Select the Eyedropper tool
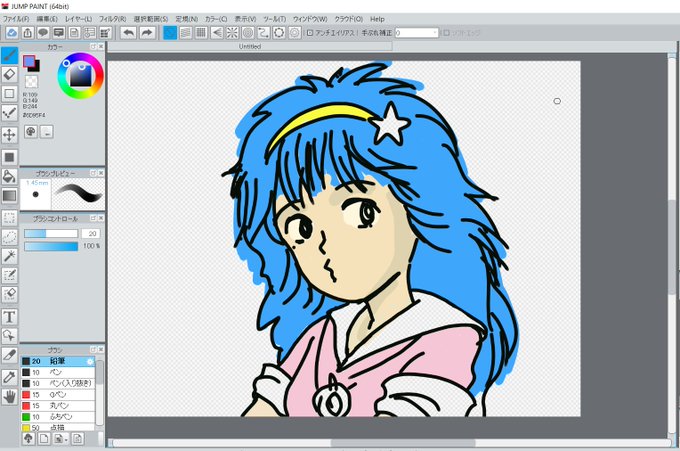This screenshot has height=451, width=680. click(10, 377)
